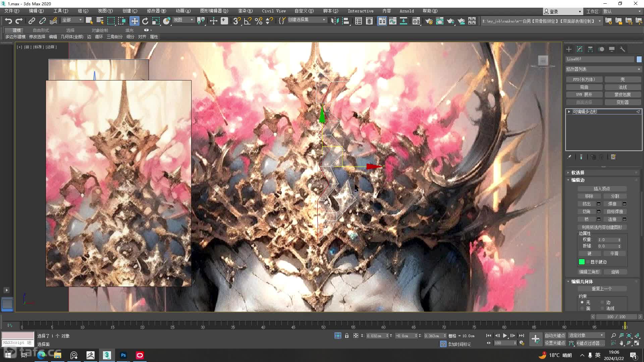This screenshot has height=362, width=644.
Task: Activate the Unlink Selection tool
Action: pos(43,21)
